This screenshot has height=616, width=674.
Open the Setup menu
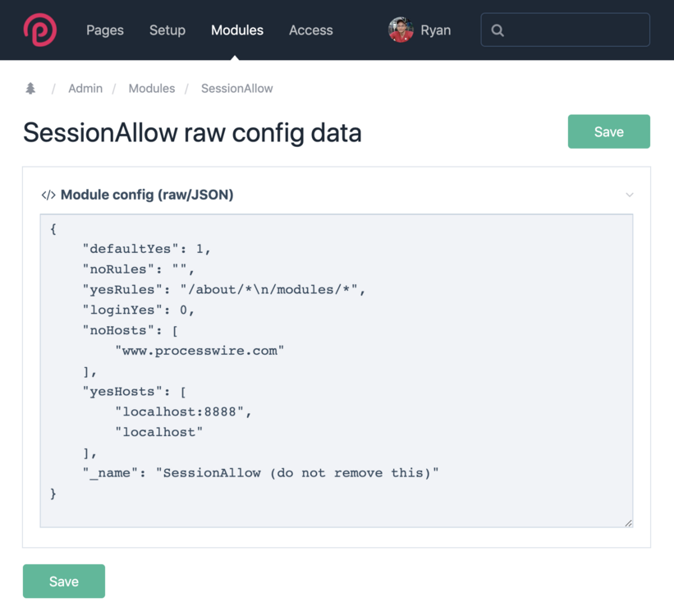tap(167, 30)
